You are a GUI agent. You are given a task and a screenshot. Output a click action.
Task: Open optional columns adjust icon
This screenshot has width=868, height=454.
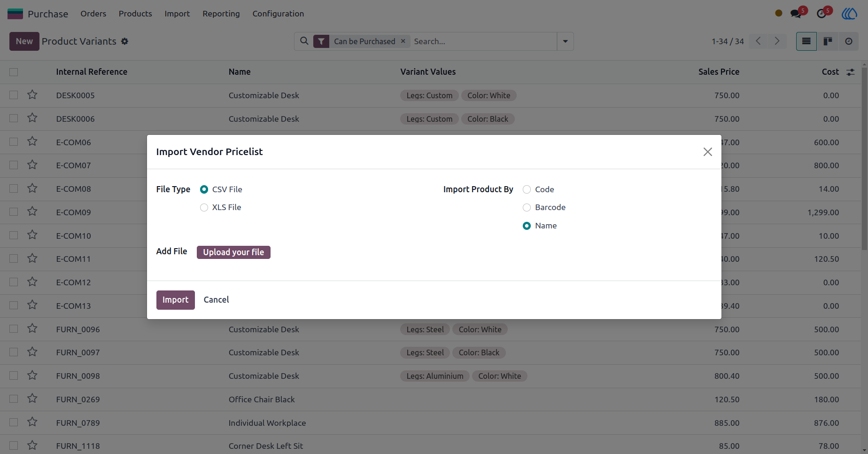coord(851,72)
